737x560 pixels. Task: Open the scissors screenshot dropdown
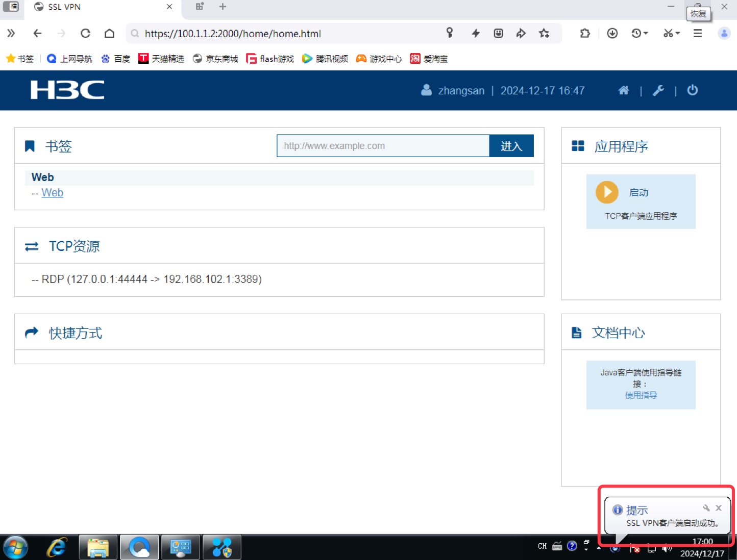coord(671,33)
